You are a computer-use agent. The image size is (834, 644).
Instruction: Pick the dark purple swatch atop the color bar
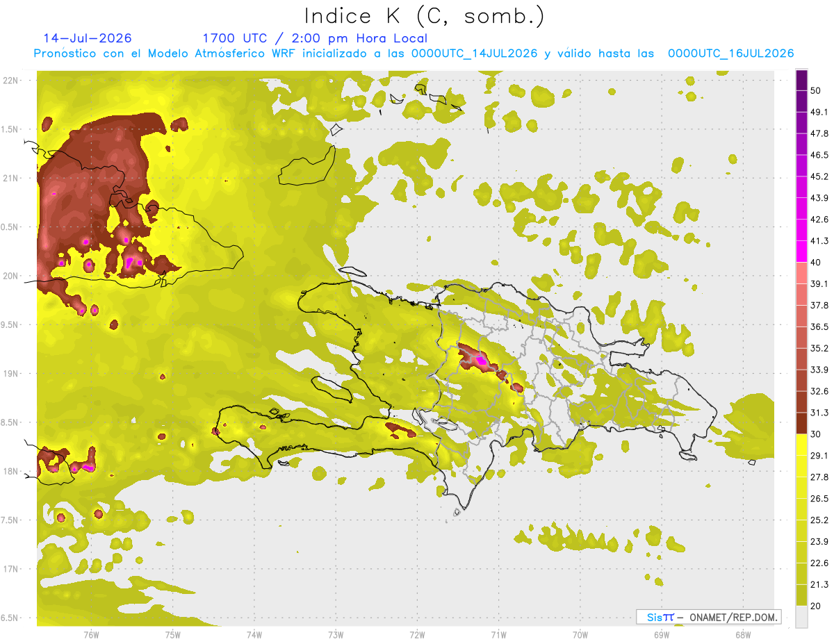pyautogui.click(x=802, y=80)
